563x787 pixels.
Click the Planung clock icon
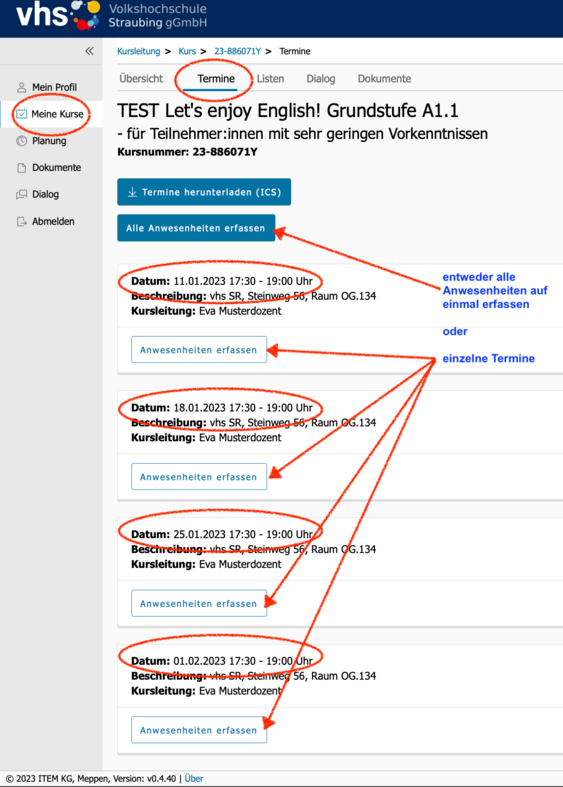click(x=22, y=141)
